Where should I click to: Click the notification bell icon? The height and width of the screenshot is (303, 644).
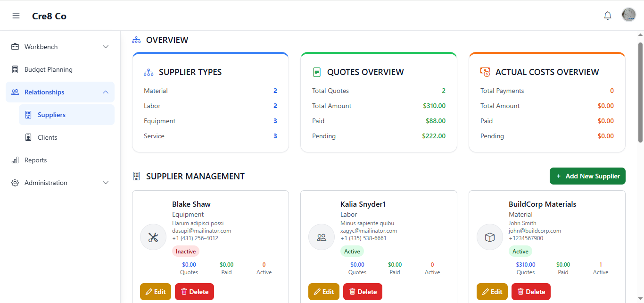(x=608, y=16)
